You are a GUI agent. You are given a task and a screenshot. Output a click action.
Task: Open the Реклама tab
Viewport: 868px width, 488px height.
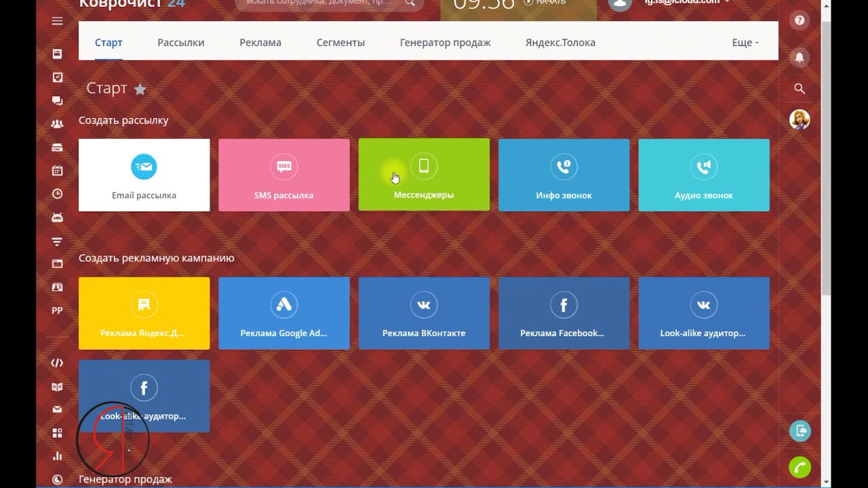(x=260, y=42)
